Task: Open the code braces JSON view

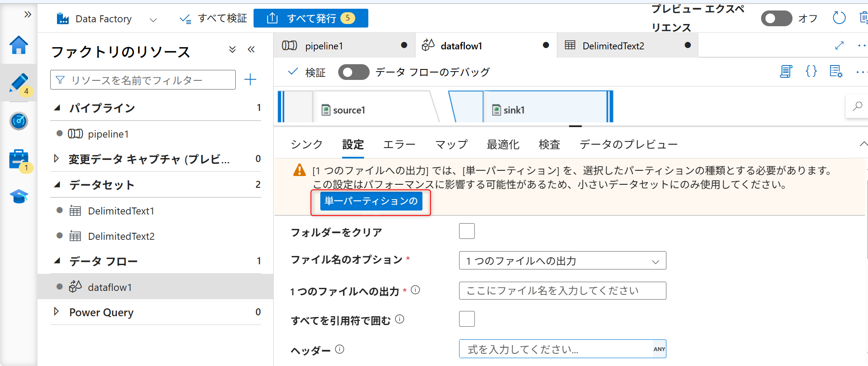Action: tap(811, 71)
